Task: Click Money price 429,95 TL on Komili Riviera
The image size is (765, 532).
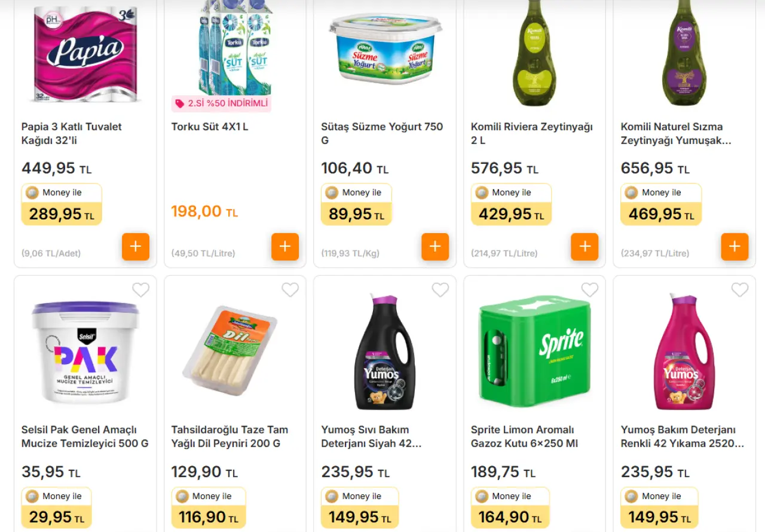Action: pos(511,213)
